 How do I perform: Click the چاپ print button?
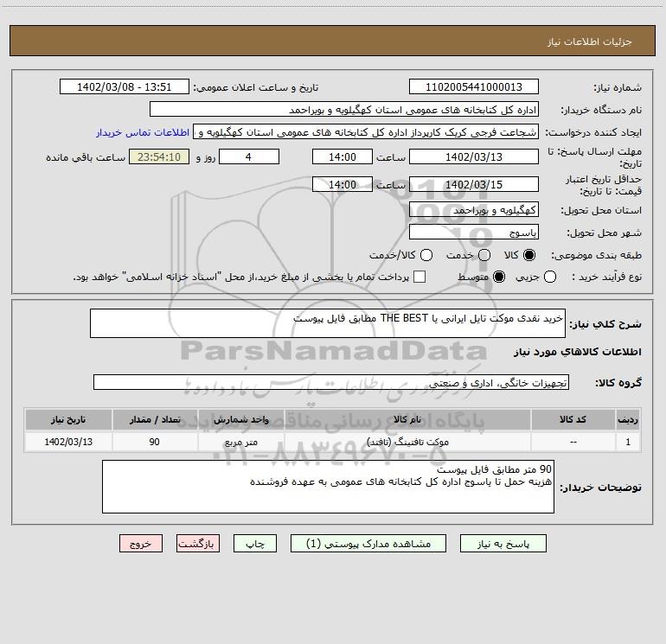(x=255, y=544)
